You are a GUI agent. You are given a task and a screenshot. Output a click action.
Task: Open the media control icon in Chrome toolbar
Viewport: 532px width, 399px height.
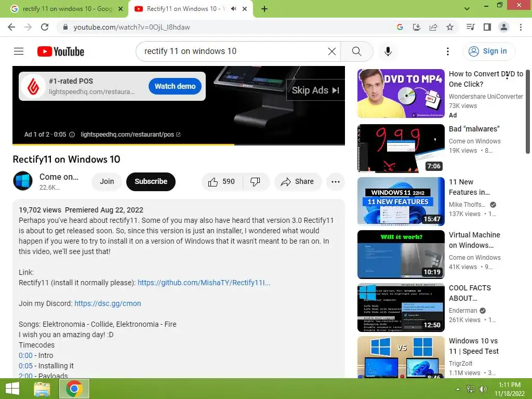coord(470,27)
